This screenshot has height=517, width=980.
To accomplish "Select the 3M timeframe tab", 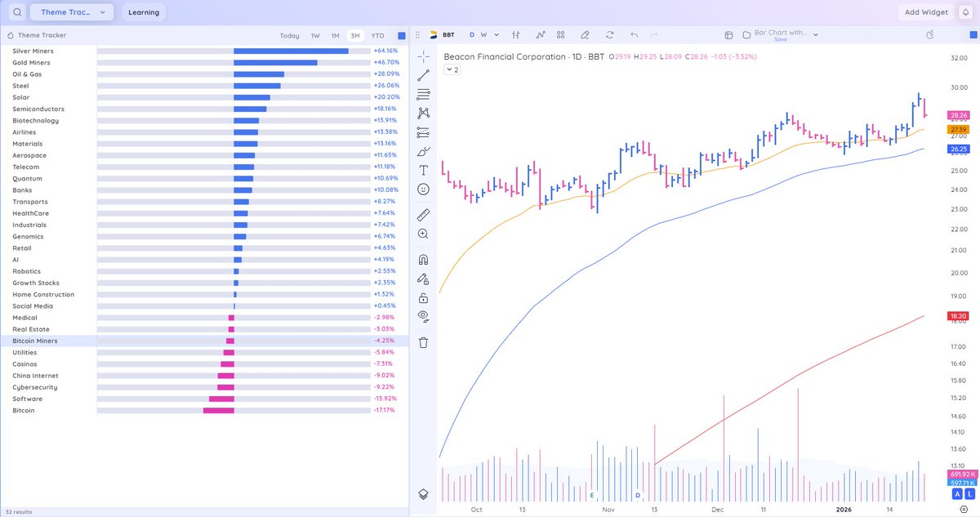I will coord(355,36).
